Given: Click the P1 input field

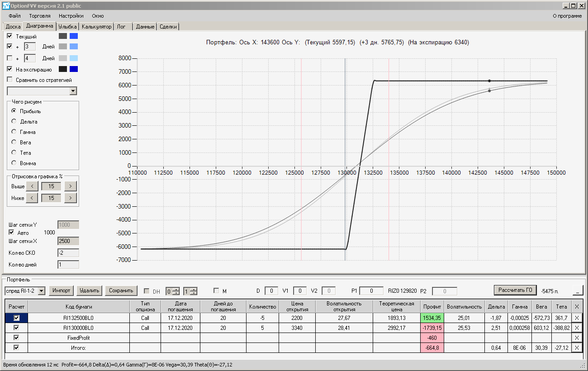Looking at the screenshot, I should click(x=371, y=291).
